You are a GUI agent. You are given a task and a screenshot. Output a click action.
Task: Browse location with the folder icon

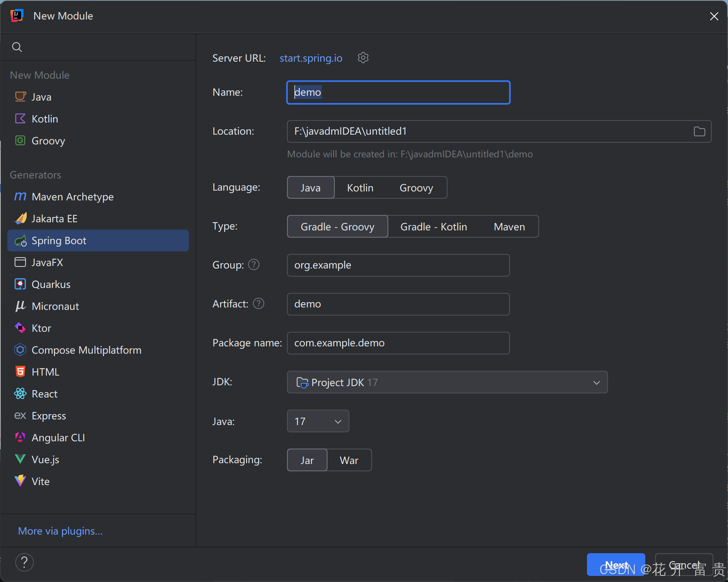point(699,131)
